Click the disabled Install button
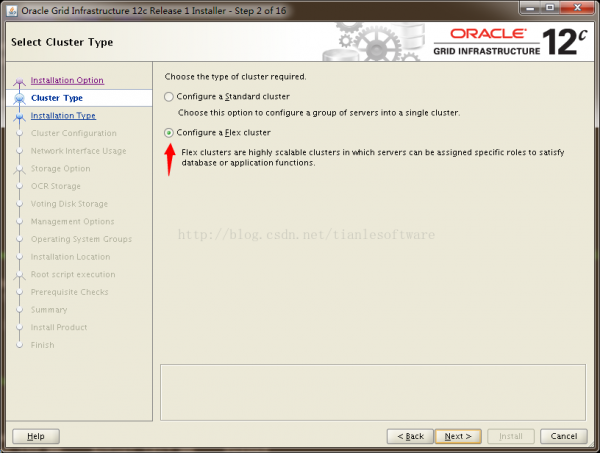The width and height of the screenshot is (600, 453). pyautogui.click(x=511, y=436)
